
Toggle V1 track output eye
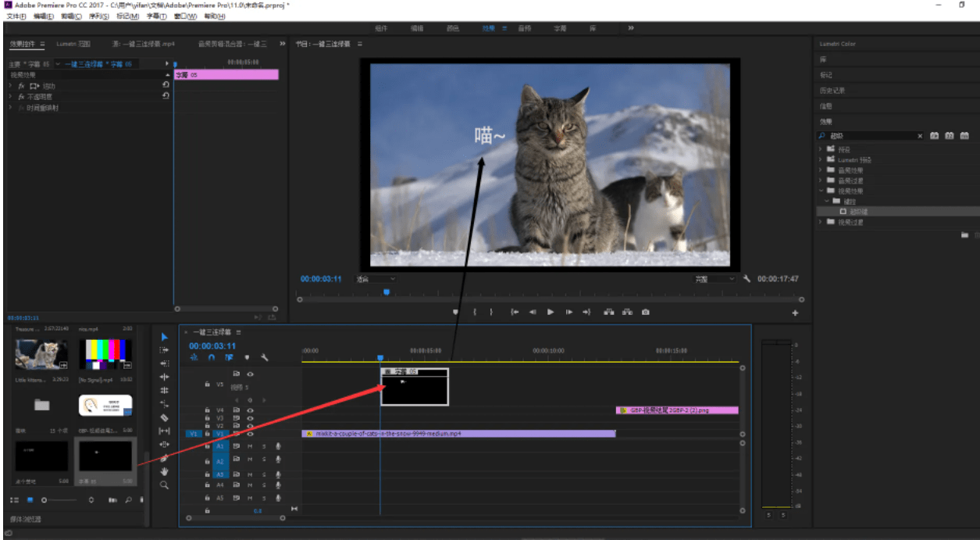251,433
